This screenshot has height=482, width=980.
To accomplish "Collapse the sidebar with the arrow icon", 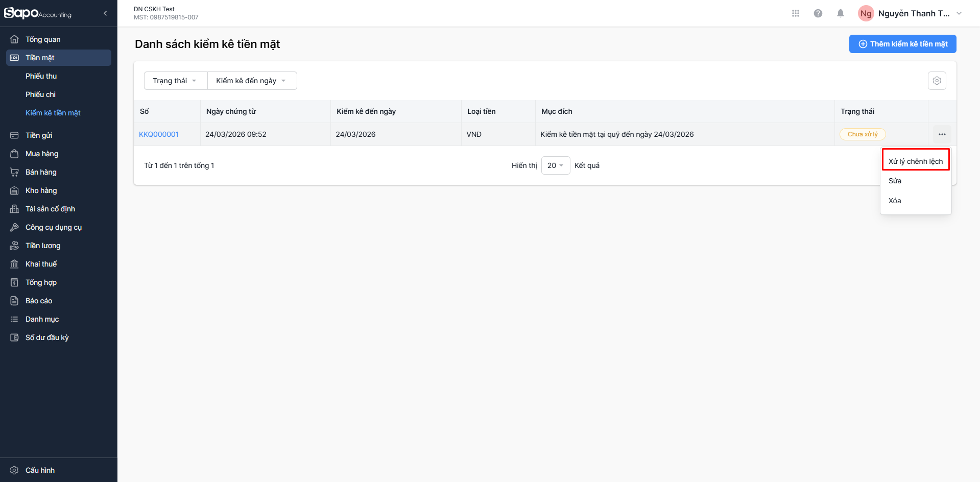I will [105, 13].
